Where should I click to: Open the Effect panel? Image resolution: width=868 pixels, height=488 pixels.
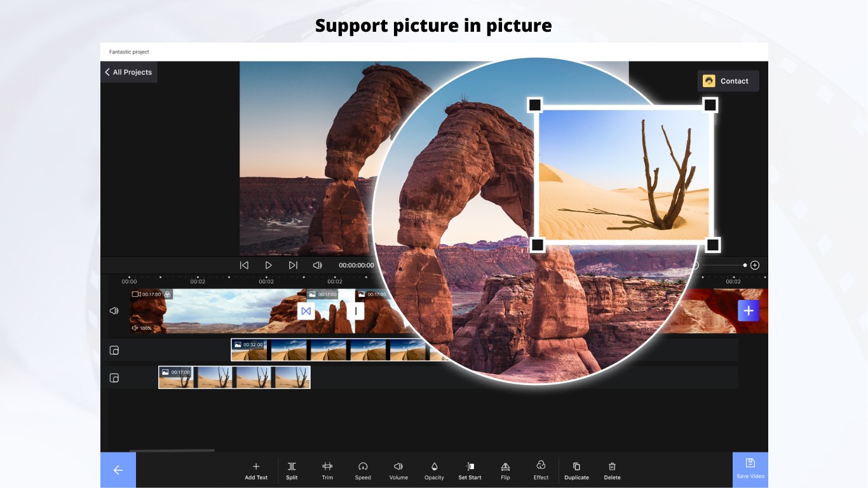[x=541, y=470]
